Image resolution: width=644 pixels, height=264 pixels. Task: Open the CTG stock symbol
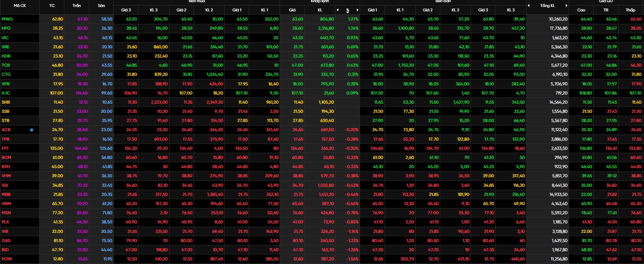6,74
